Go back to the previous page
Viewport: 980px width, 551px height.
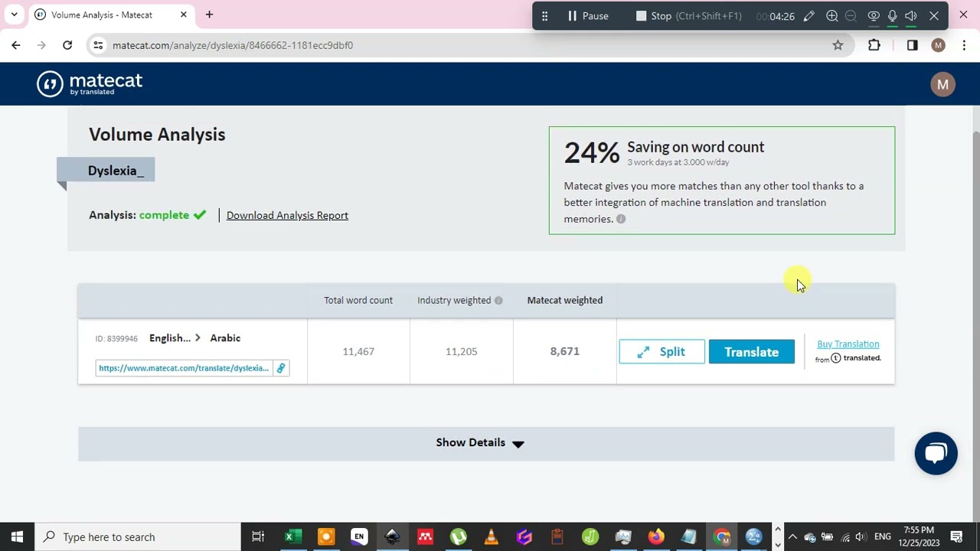tap(16, 45)
